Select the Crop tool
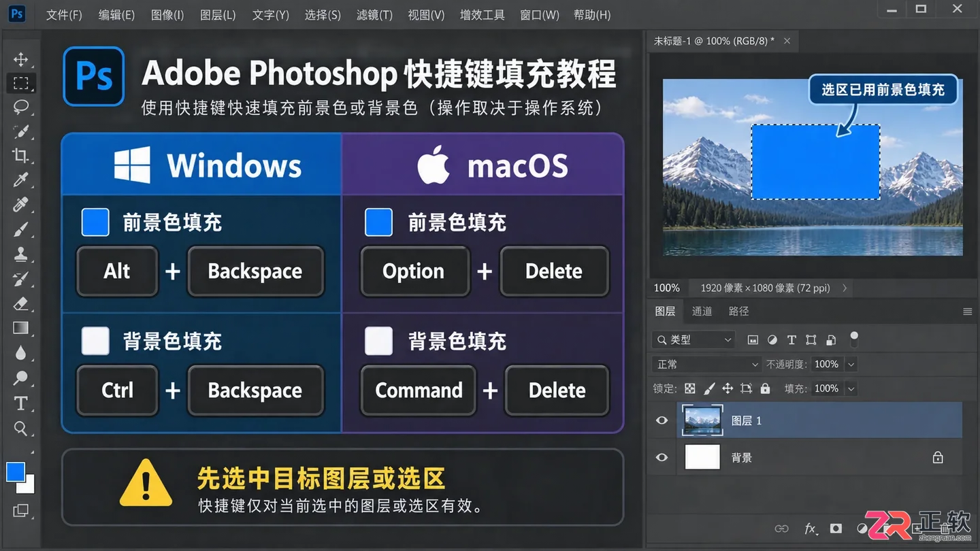Image resolution: width=980 pixels, height=551 pixels. pyautogui.click(x=20, y=155)
